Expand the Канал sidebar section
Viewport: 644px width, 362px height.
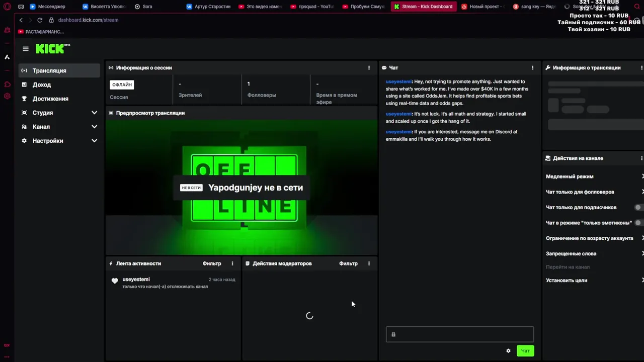(94, 127)
